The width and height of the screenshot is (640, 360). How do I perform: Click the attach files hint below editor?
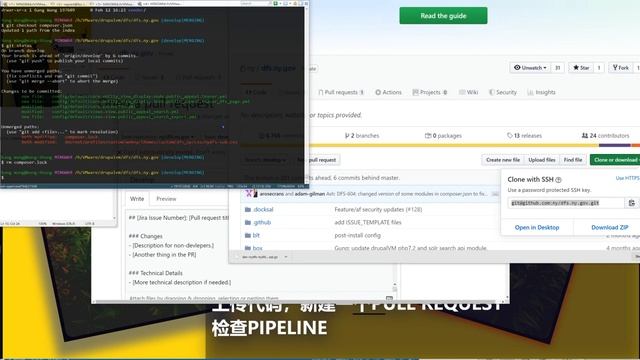204,298
